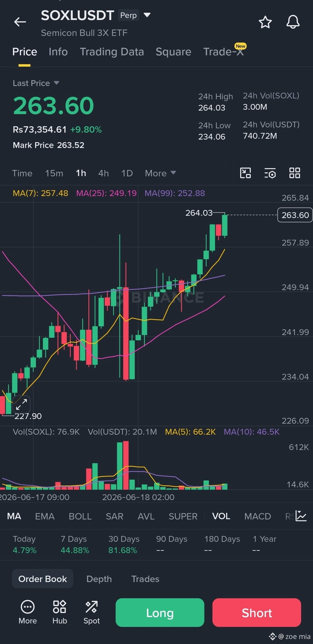Screen dimensions: 313x644
Task: Tap the current price tag 263.60 on axis
Action: (x=295, y=215)
